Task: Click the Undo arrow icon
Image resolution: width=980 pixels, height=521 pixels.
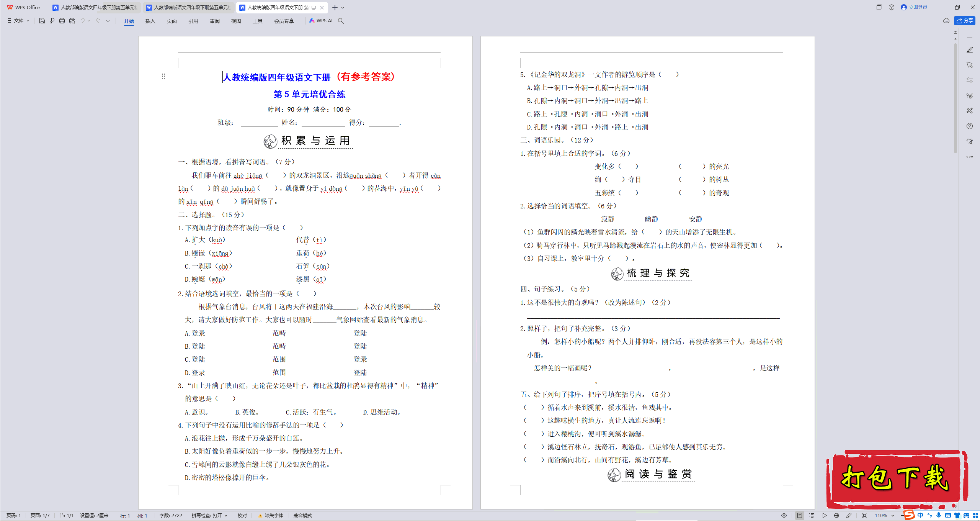Action: [82, 21]
